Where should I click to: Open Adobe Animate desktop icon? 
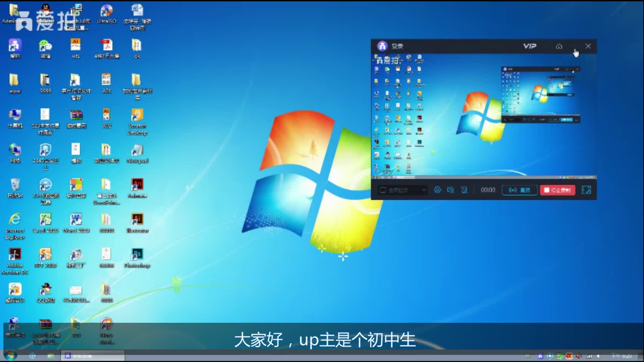pos(137,185)
